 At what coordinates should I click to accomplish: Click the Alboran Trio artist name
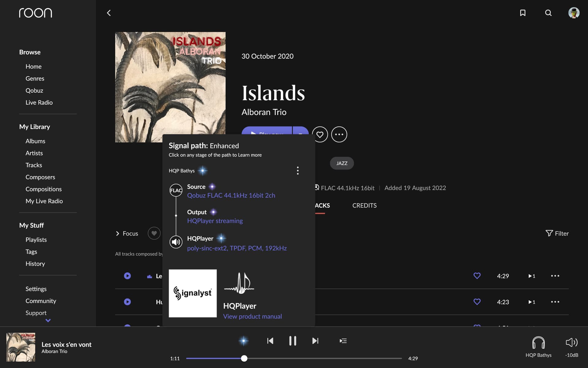click(264, 112)
